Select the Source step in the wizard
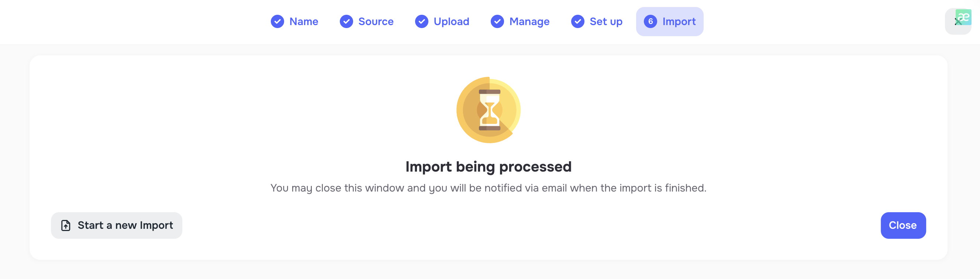The image size is (980, 279). (x=376, y=22)
